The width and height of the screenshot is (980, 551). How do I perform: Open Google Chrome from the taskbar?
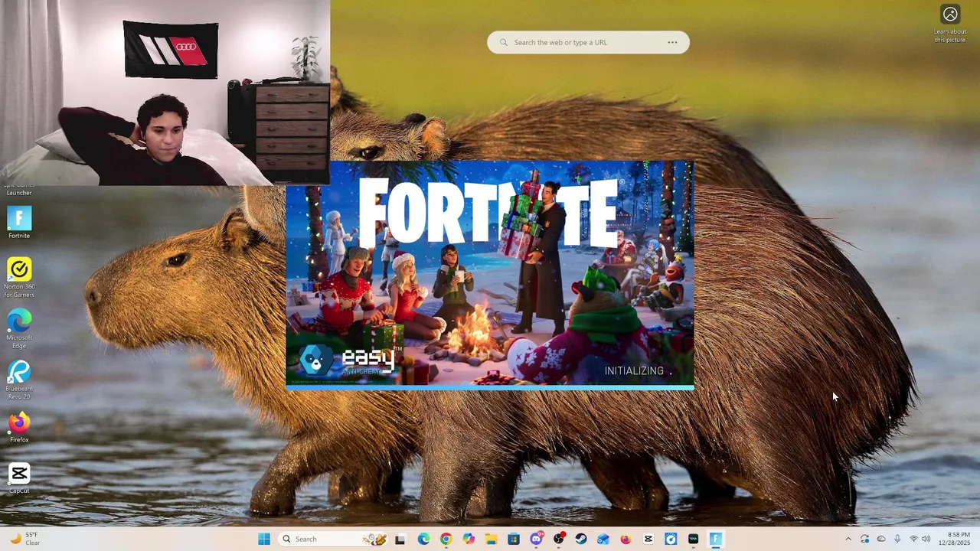(x=446, y=539)
